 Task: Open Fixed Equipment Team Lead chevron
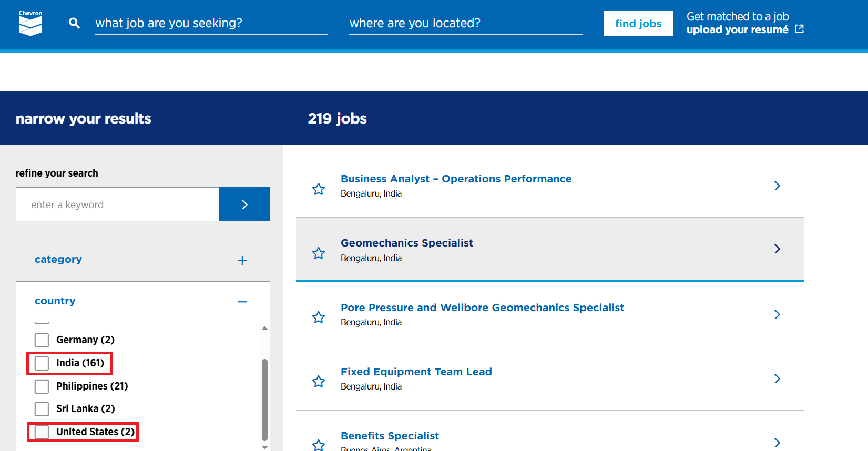[777, 378]
